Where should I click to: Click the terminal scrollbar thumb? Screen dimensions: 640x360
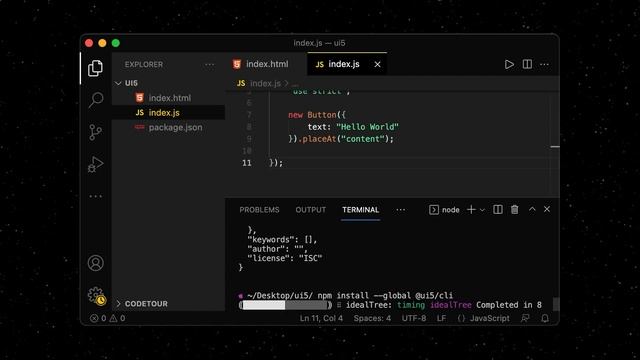coord(556,304)
